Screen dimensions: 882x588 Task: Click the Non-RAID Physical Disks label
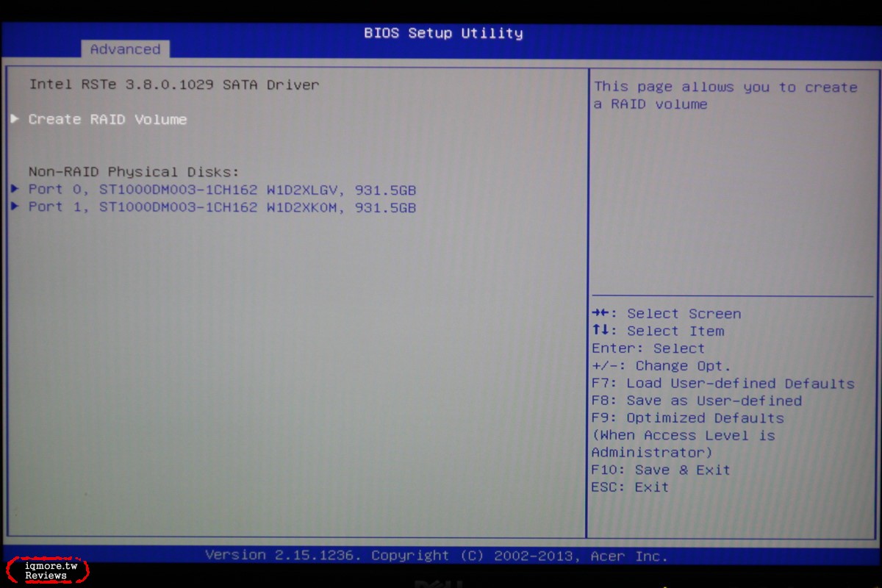pos(134,172)
